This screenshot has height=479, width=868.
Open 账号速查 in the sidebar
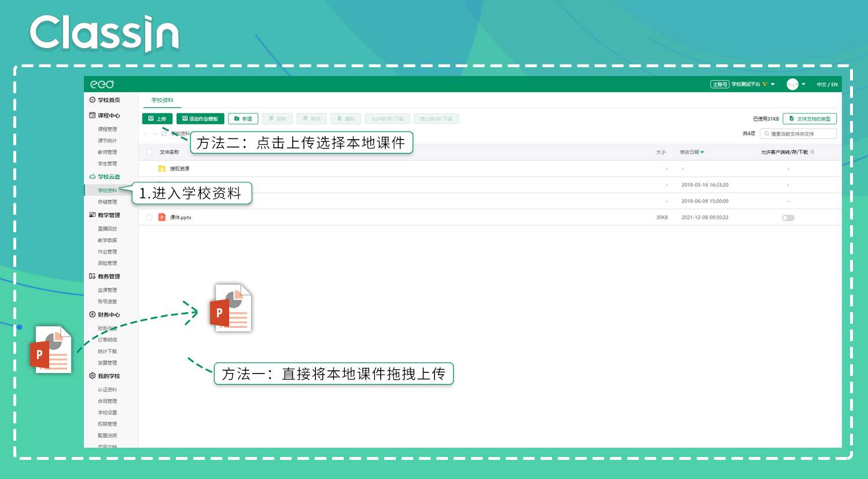click(108, 302)
